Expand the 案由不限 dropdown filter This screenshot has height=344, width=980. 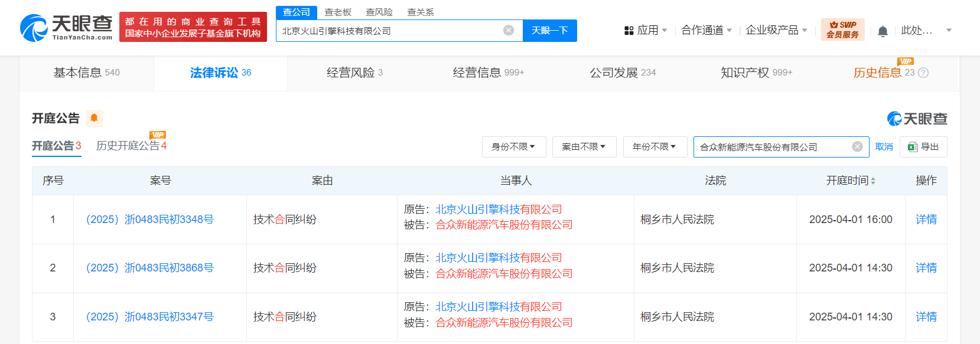(x=584, y=147)
